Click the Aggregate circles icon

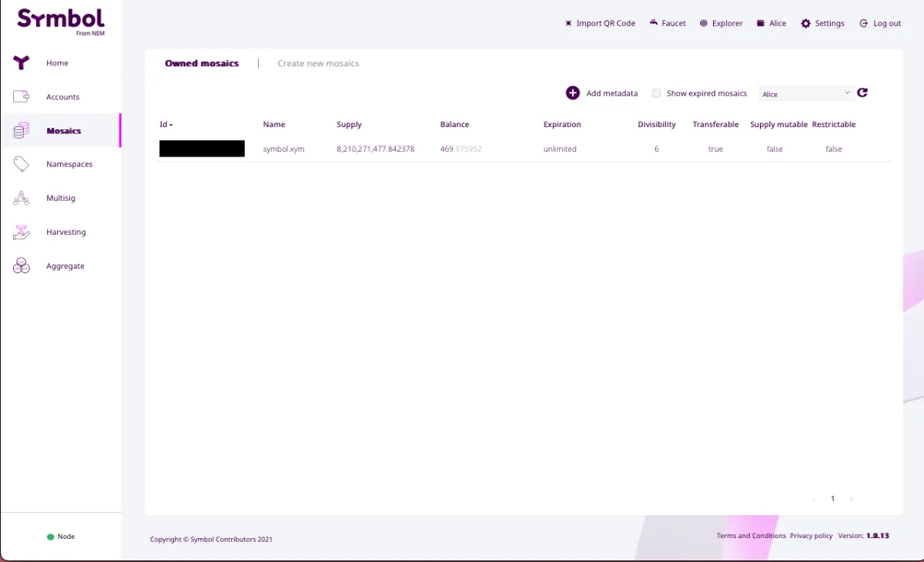(x=21, y=266)
